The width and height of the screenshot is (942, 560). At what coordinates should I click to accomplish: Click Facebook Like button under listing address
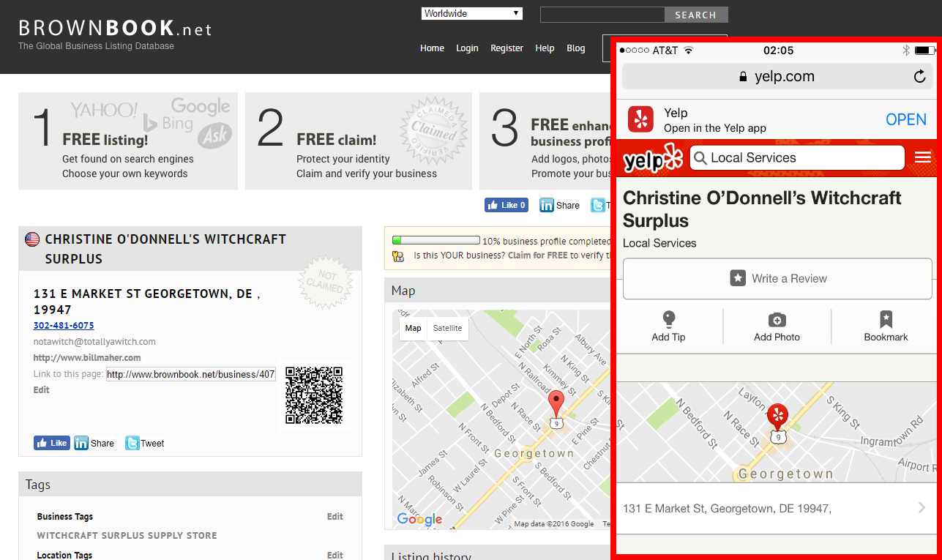pos(51,443)
